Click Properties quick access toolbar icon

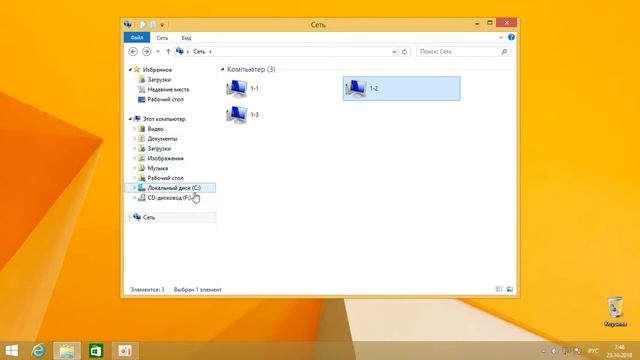(142, 25)
